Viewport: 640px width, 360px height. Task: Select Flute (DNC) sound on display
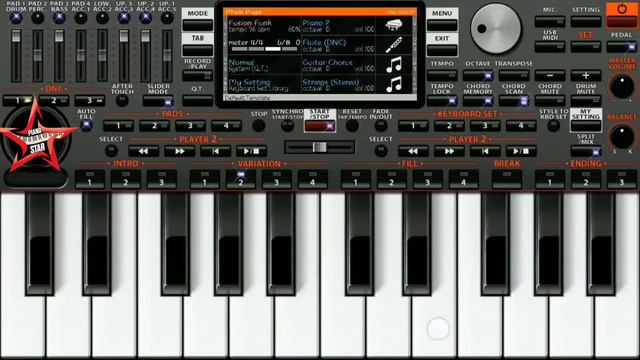[338, 45]
